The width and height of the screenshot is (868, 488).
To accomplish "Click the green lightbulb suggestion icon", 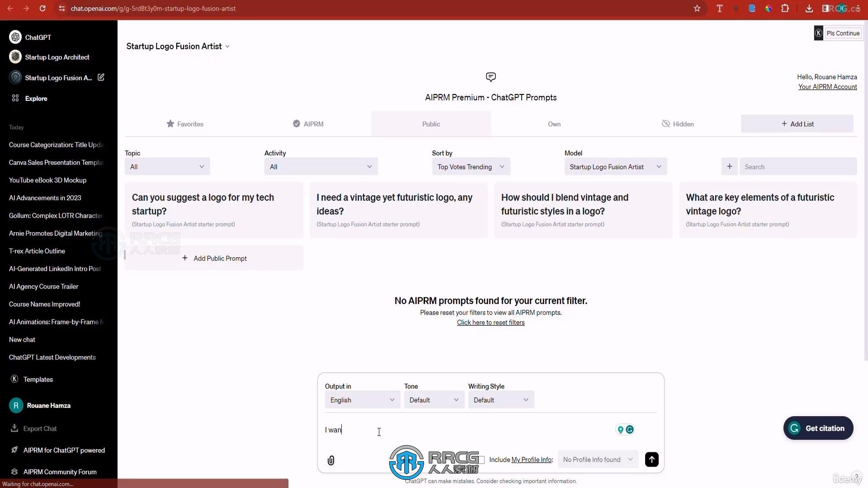I will (621, 430).
